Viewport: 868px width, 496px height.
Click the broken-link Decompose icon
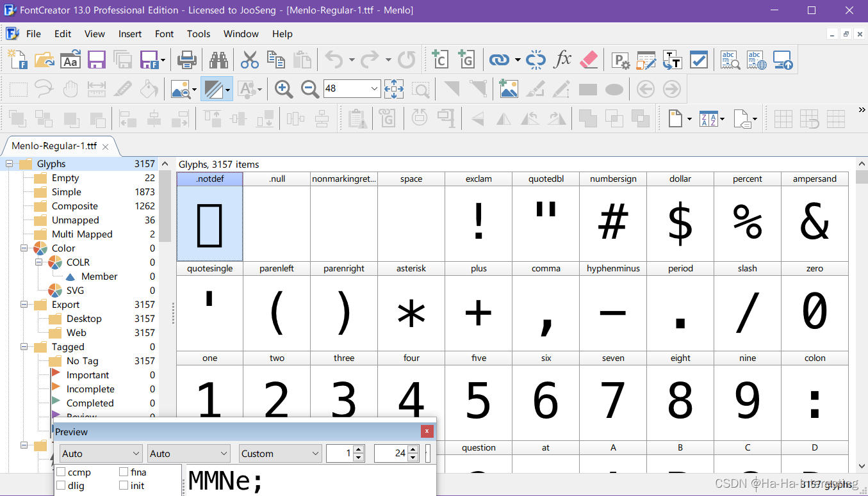click(536, 60)
